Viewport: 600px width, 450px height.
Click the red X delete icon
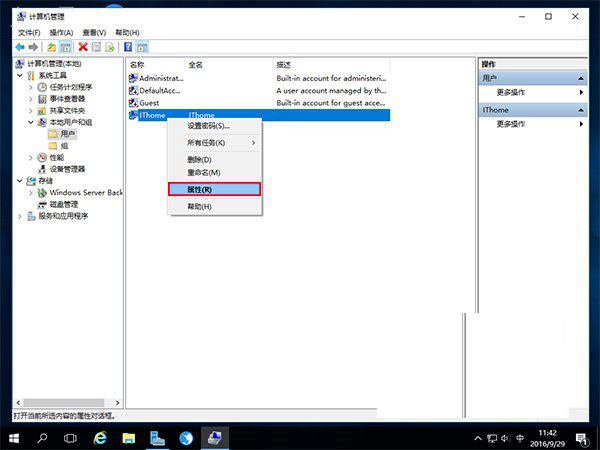[83, 47]
